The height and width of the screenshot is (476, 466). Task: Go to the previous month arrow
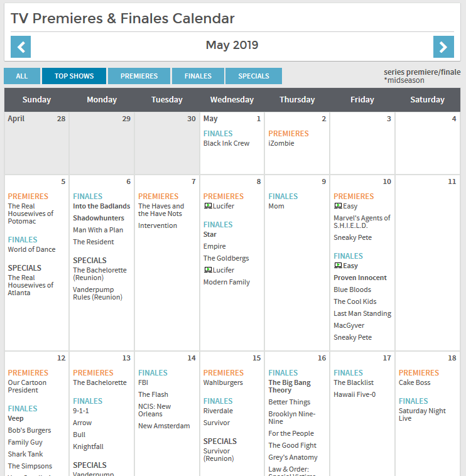tap(21, 46)
